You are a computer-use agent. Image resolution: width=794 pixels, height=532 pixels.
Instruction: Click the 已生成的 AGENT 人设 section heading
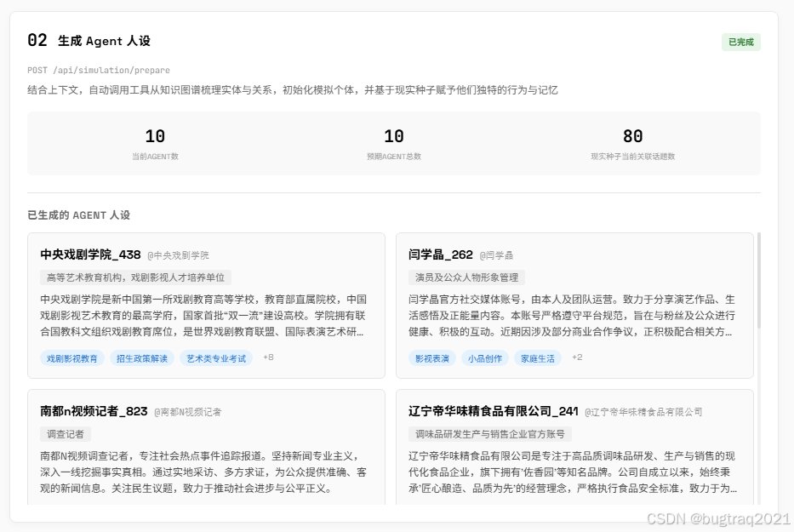click(79, 215)
